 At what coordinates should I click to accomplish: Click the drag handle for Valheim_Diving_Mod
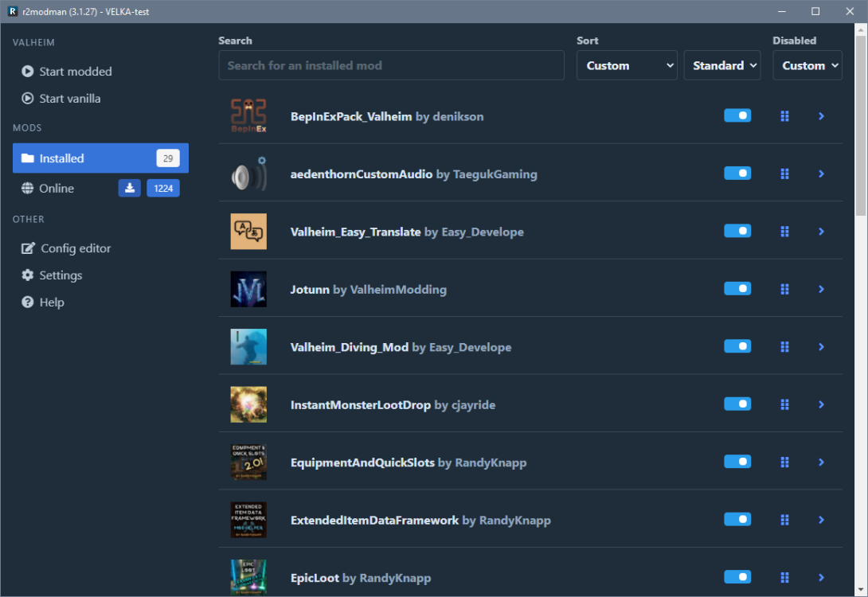(x=784, y=347)
